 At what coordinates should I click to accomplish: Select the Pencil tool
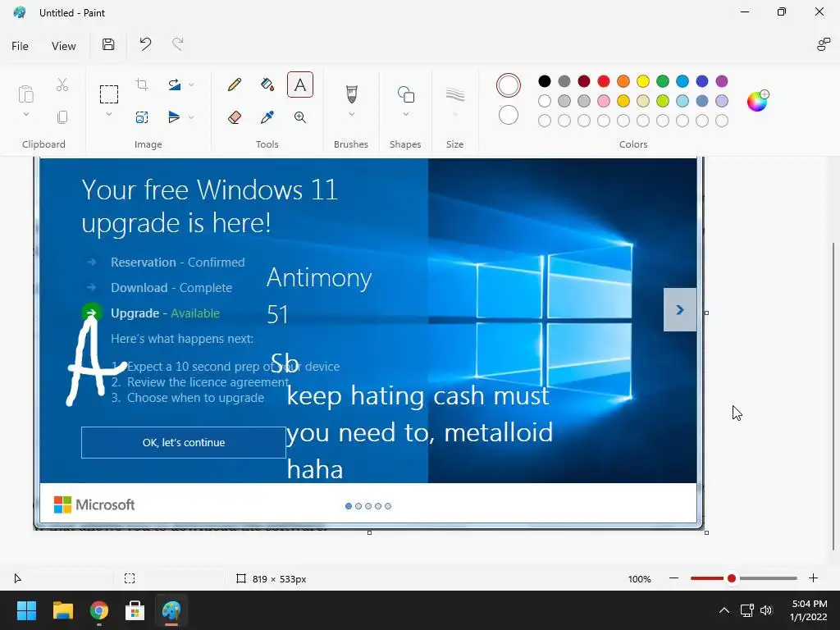pos(234,84)
